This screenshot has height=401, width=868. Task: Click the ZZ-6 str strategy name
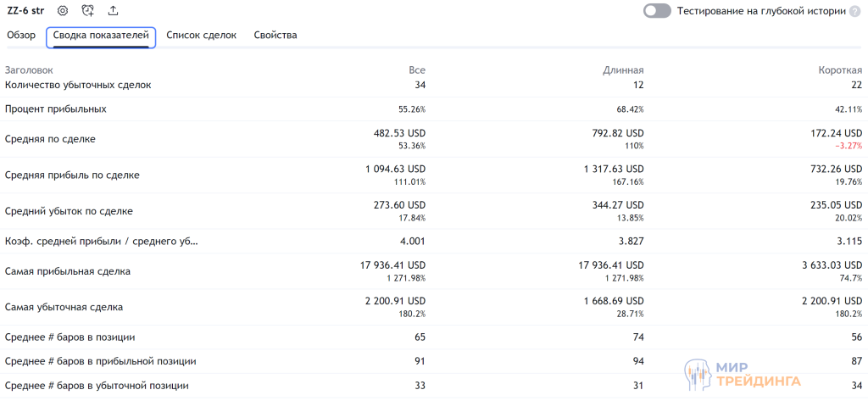(25, 11)
